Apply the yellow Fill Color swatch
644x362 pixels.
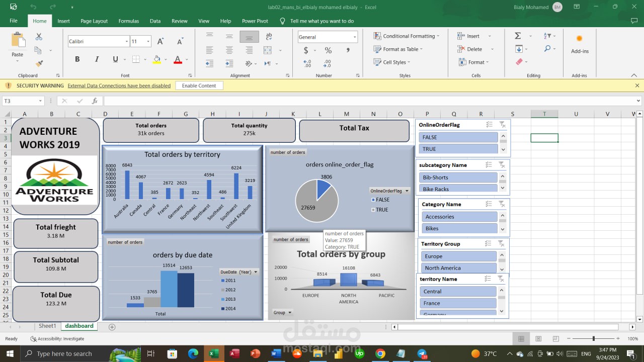(156, 59)
